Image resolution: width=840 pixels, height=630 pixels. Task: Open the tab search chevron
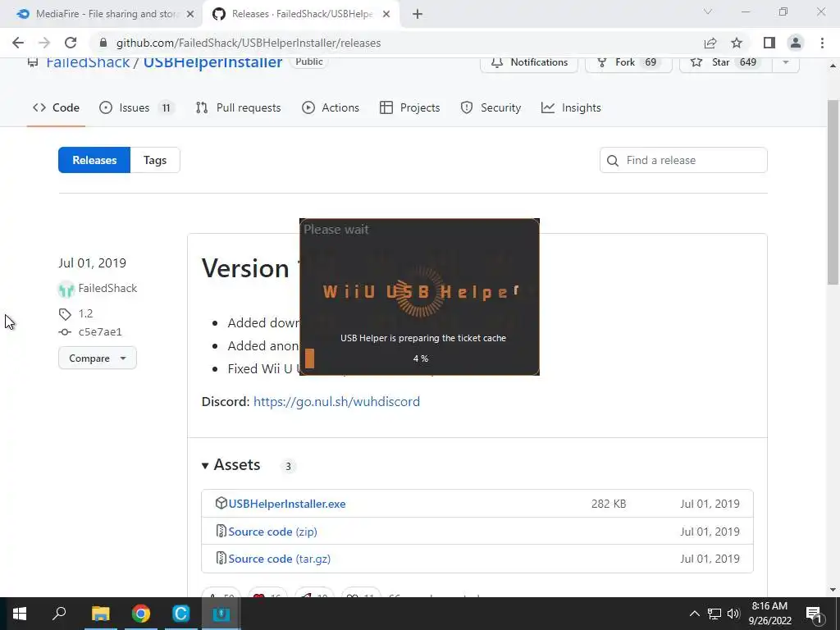click(x=708, y=11)
